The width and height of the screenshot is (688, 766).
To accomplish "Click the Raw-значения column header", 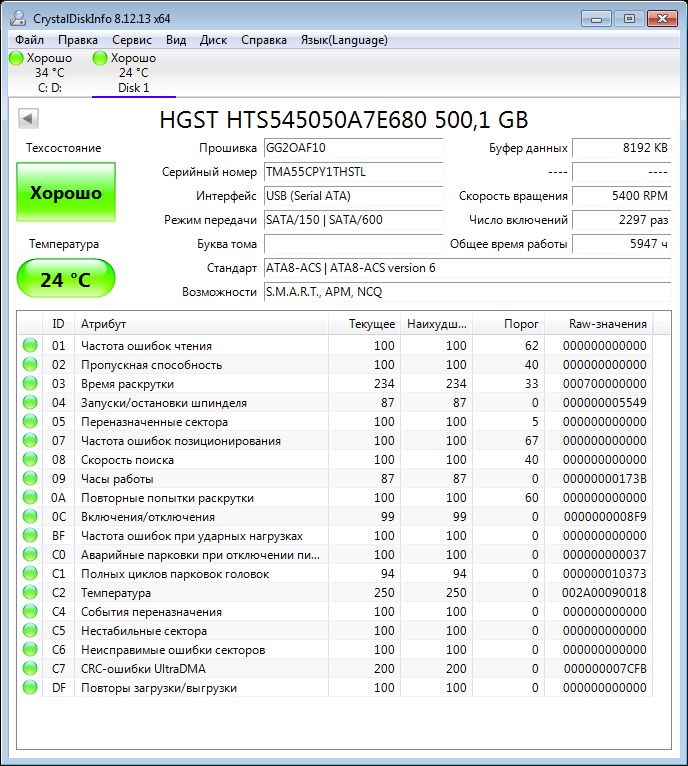I will (599, 324).
